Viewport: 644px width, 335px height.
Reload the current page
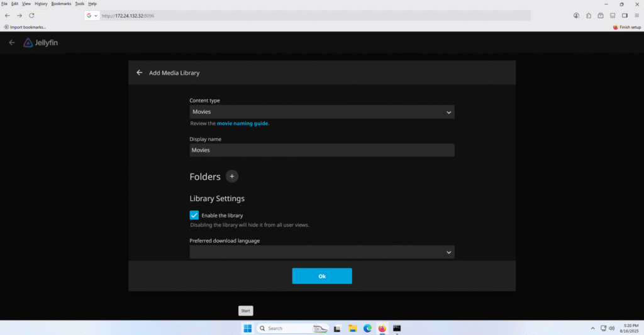(31, 16)
